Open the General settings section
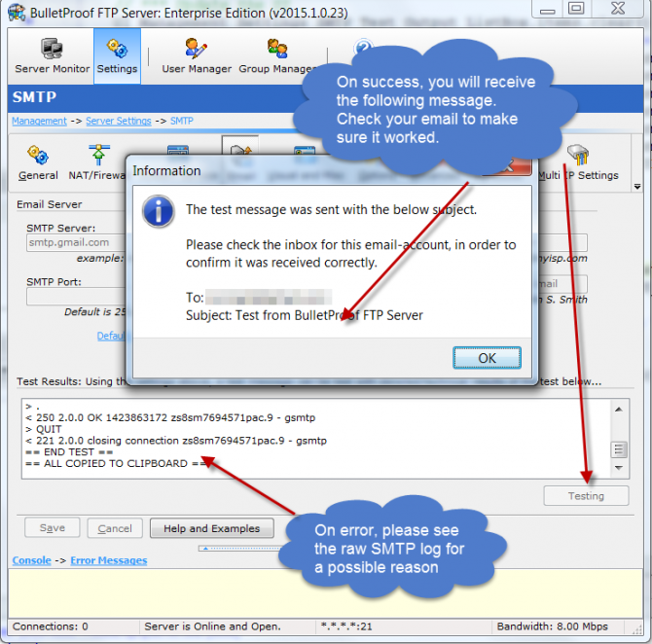 tap(38, 163)
